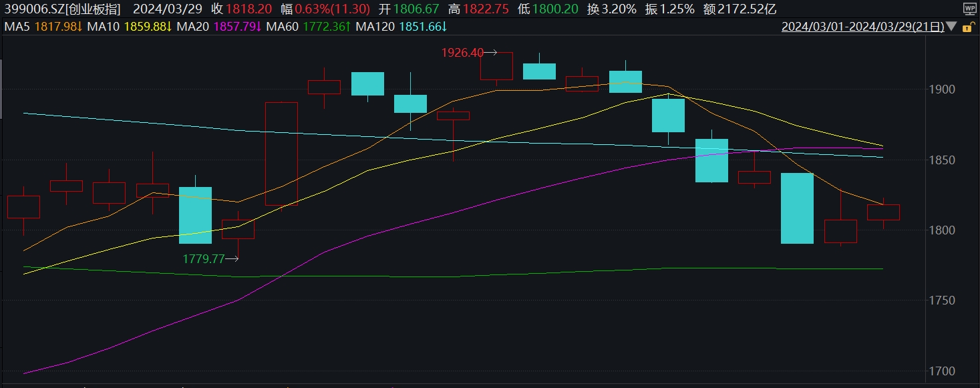Viewport: 980px width, 388px height.
Task: Click the 1926.40 high price marker
Action: [x=462, y=52]
